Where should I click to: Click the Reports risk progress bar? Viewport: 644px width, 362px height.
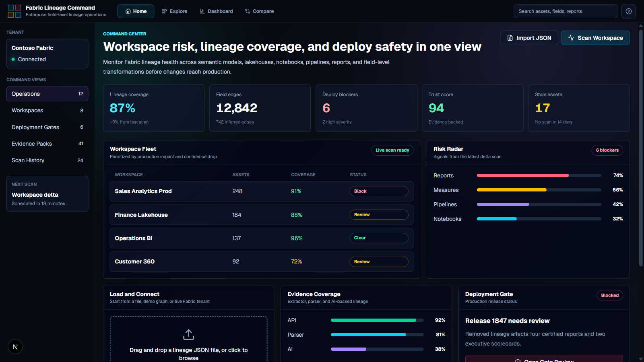(x=539, y=175)
